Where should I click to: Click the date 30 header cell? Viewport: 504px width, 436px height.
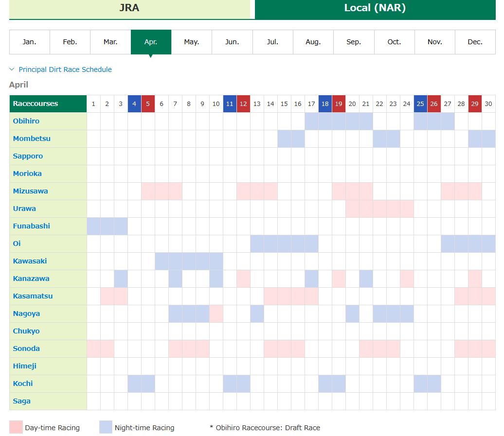pyautogui.click(x=488, y=104)
